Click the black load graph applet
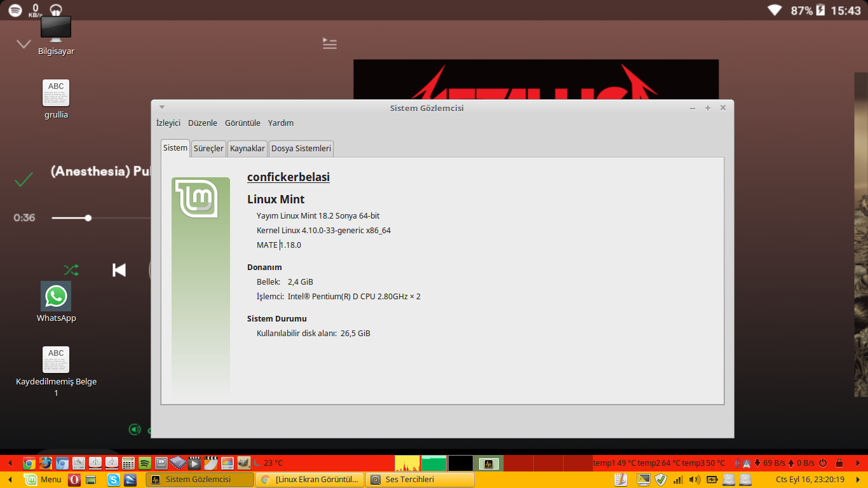 pos(460,463)
